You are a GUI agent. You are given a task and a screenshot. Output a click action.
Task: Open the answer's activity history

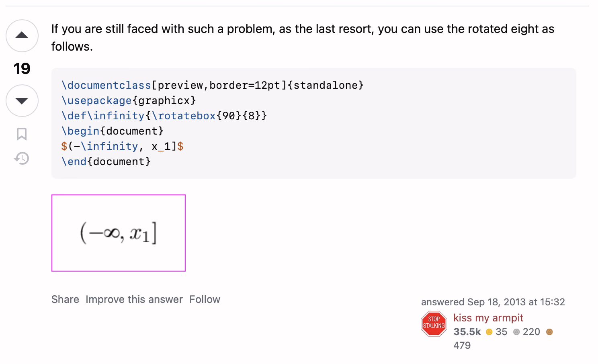[x=22, y=158]
